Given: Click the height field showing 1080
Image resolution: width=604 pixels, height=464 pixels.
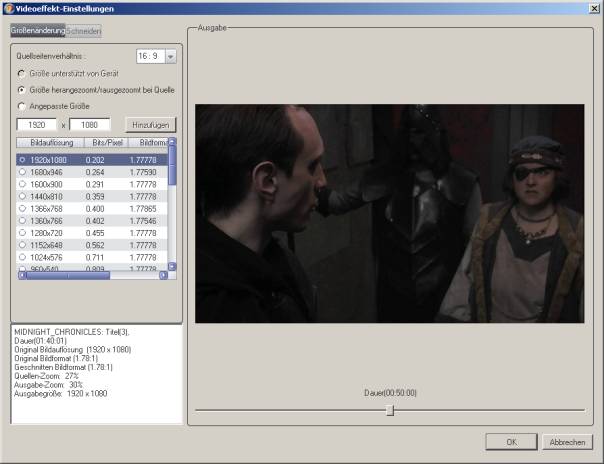Looking at the screenshot, I should point(89,125).
